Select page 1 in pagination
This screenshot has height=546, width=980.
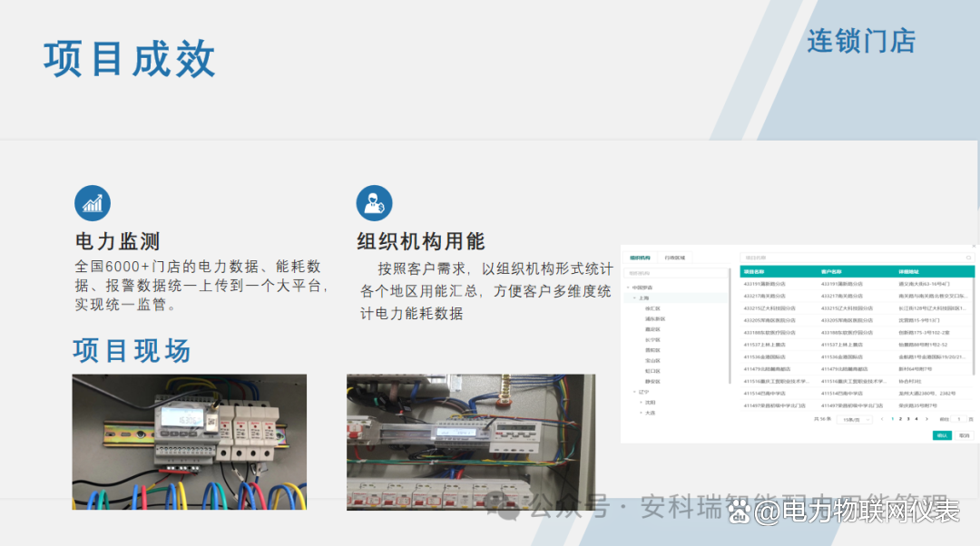point(893,419)
